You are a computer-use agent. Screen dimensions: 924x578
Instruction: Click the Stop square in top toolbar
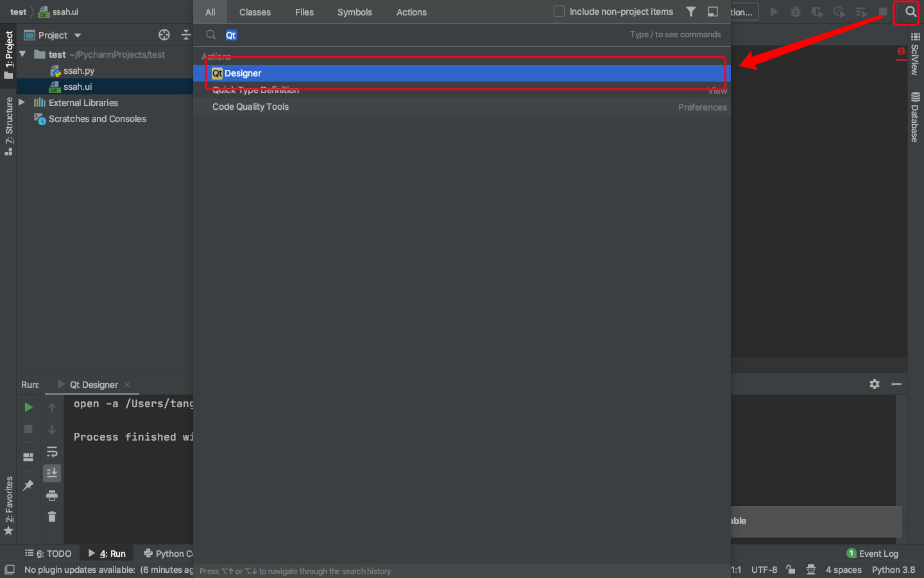[883, 12]
